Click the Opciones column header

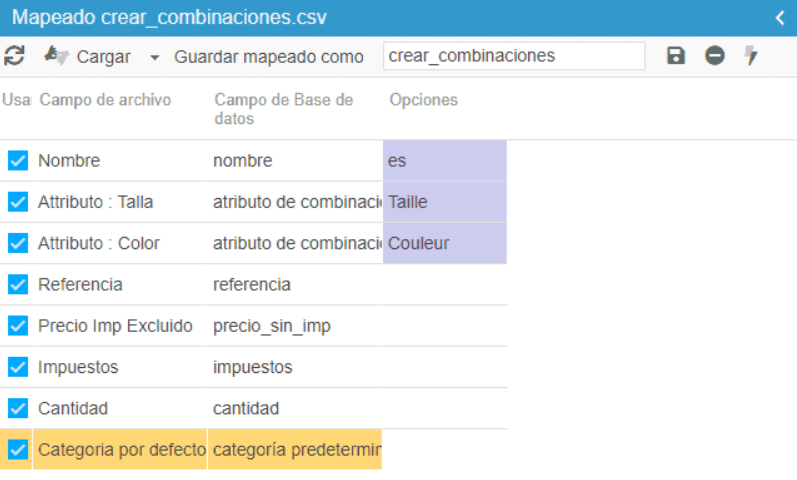(x=423, y=100)
